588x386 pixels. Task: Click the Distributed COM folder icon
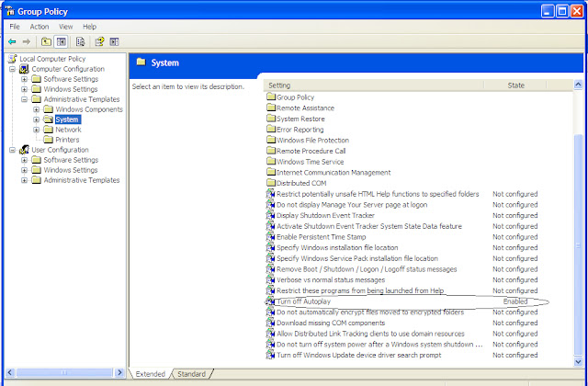tap(271, 183)
